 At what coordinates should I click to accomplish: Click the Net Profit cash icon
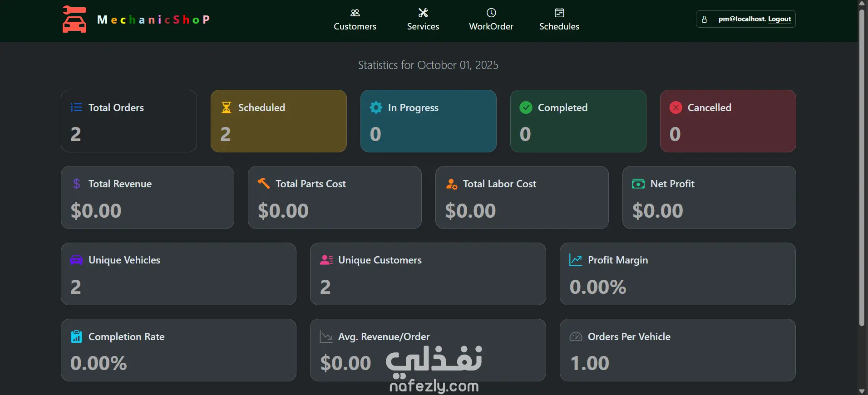(x=638, y=184)
